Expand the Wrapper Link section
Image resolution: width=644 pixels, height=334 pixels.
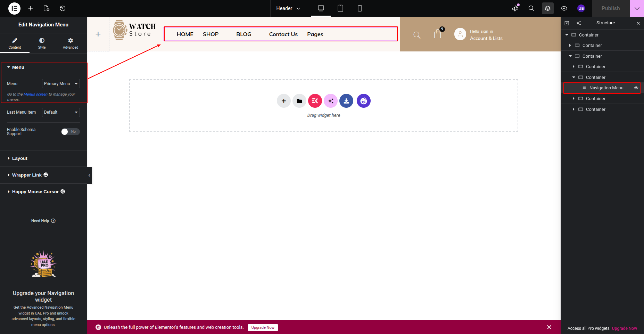click(27, 175)
